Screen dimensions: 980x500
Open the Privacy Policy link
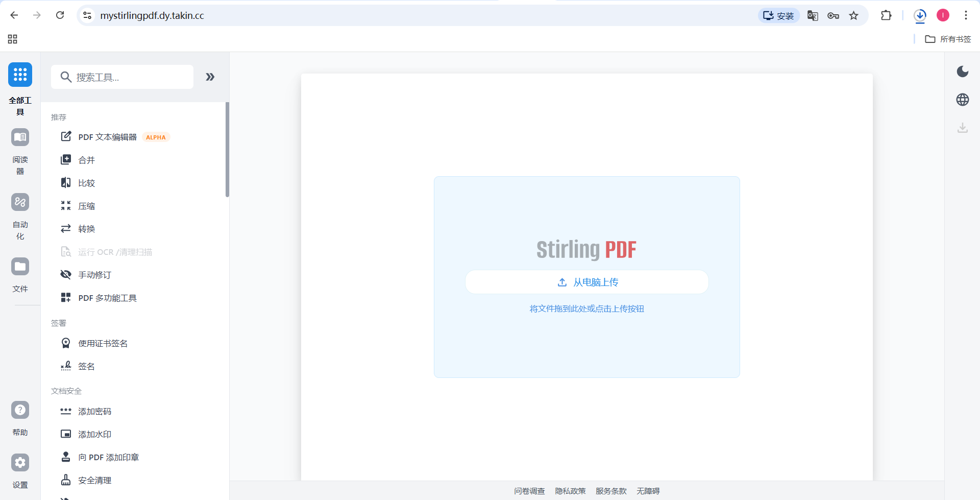tap(570, 491)
